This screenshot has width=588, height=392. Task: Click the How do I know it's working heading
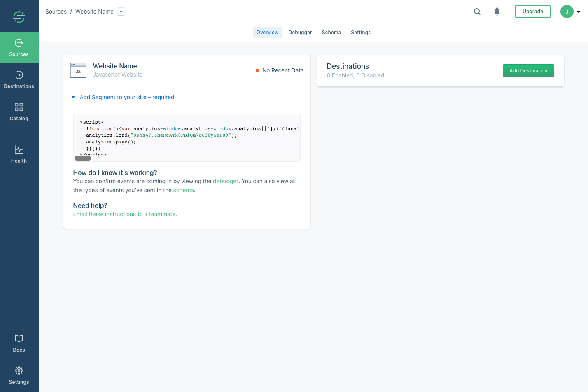click(x=115, y=173)
